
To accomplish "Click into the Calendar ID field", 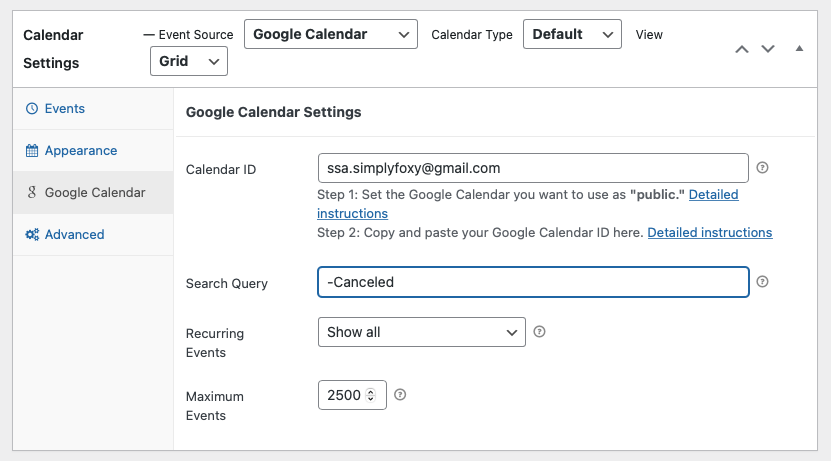I will point(533,168).
